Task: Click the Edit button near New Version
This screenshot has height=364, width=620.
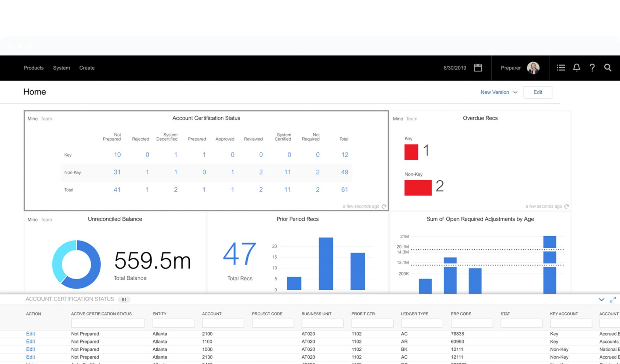Action: (538, 92)
